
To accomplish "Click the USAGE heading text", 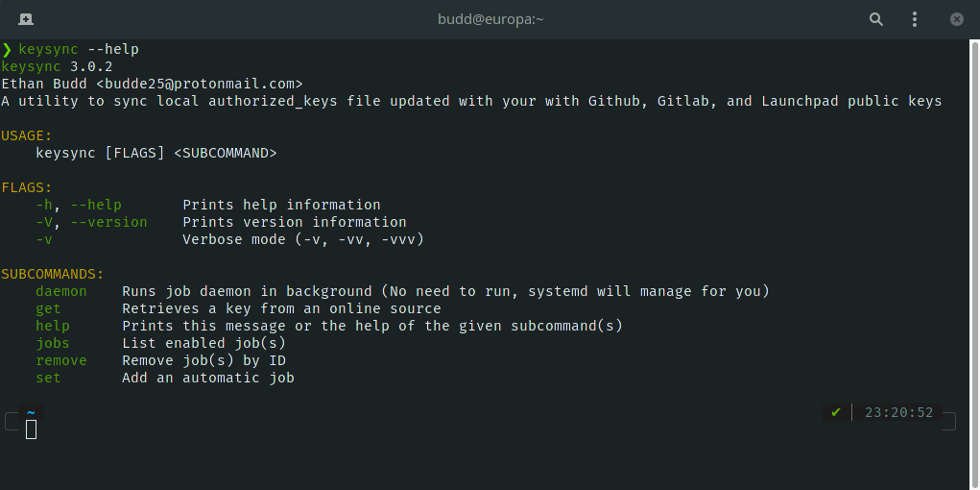I will pos(26,135).
